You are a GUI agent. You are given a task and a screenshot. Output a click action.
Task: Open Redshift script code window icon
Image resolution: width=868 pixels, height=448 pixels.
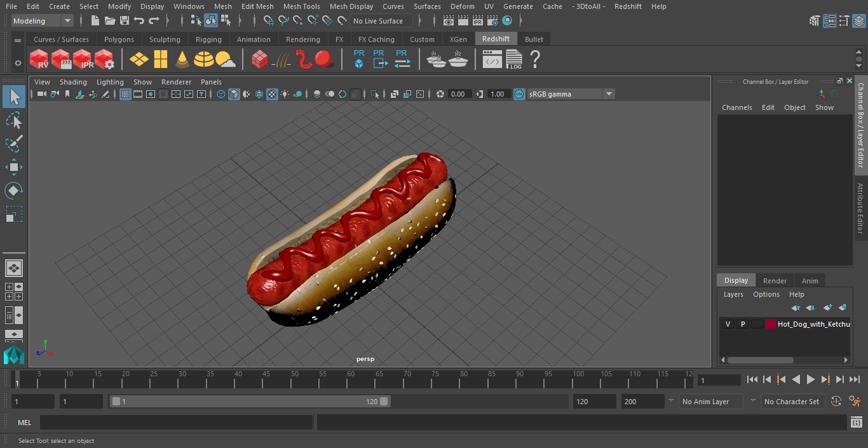tap(492, 60)
